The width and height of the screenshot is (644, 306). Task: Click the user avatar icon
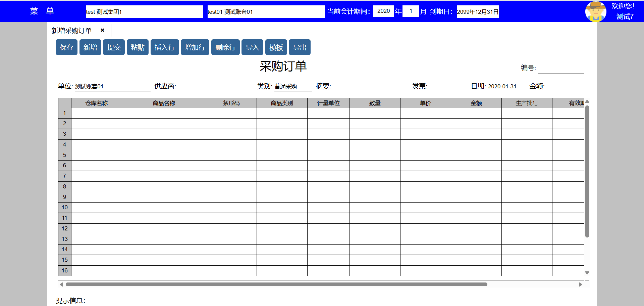point(595,11)
